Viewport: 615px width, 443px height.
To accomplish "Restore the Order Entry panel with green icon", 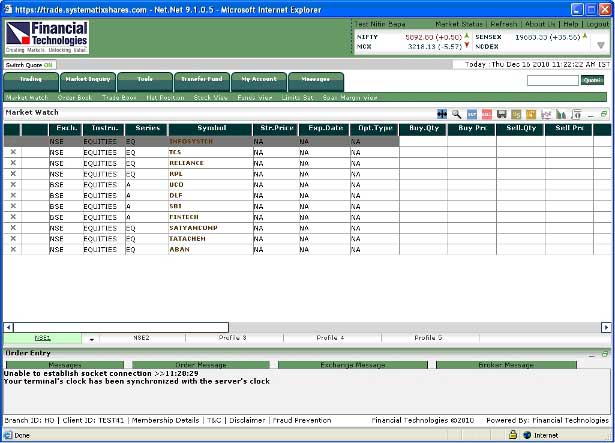I will (604, 354).
